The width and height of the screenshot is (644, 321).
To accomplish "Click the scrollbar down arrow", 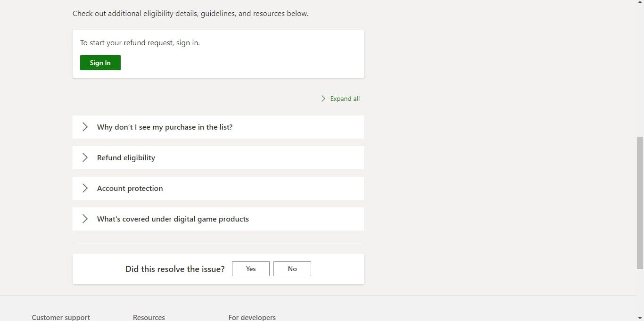I will [640, 318].
